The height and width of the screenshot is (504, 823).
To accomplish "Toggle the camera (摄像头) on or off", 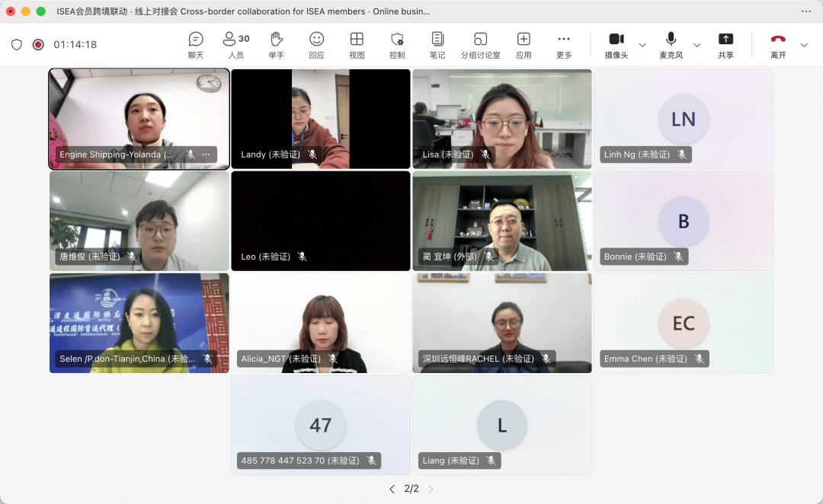I will pos(616,44).
